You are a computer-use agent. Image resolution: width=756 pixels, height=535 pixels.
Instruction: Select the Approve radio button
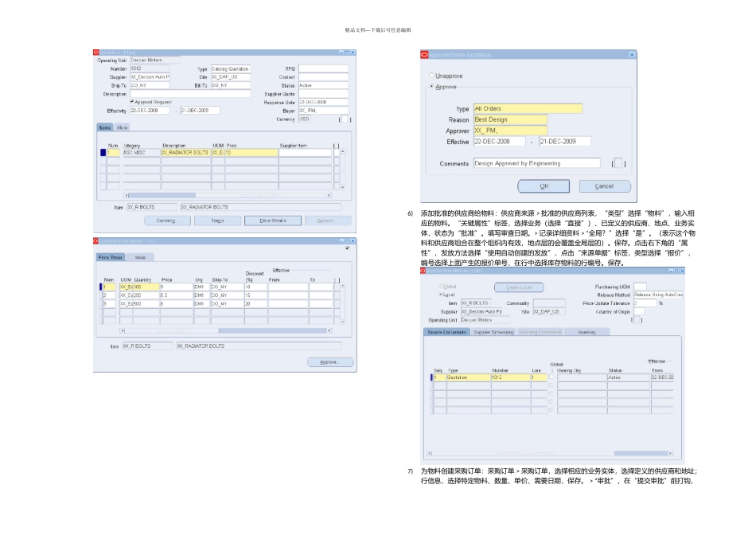(431, 86)
